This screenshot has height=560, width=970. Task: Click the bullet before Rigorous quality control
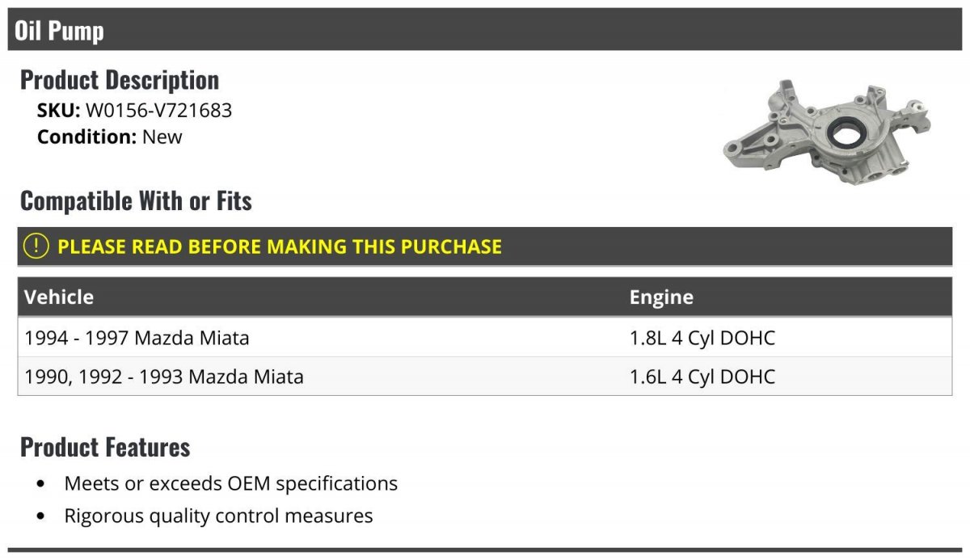[x=41, y=516]
